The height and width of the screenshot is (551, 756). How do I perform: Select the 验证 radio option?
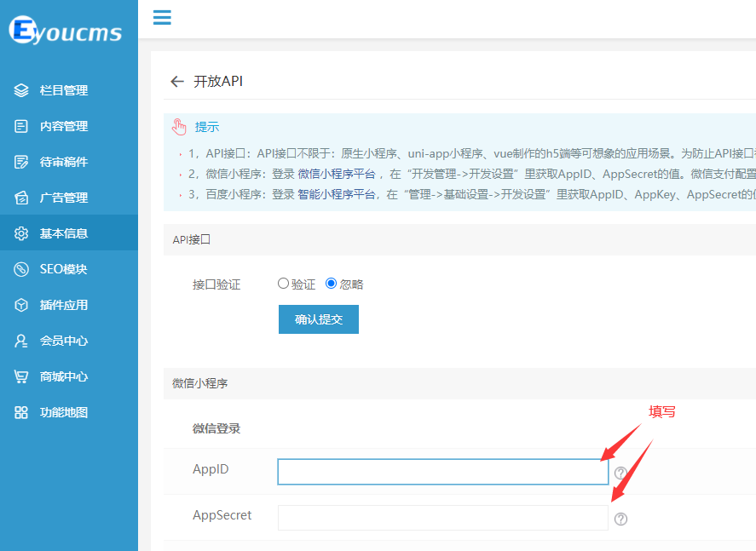[x=285, y=284]
